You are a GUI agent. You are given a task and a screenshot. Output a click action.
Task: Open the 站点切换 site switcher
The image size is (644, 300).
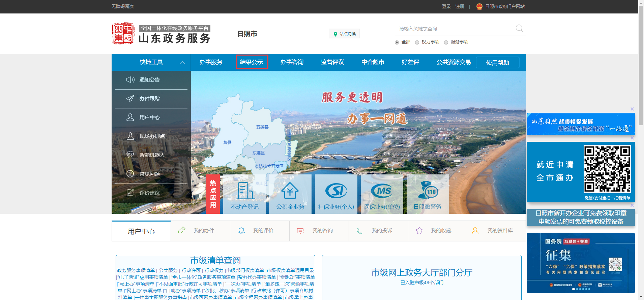coord(344,34)
